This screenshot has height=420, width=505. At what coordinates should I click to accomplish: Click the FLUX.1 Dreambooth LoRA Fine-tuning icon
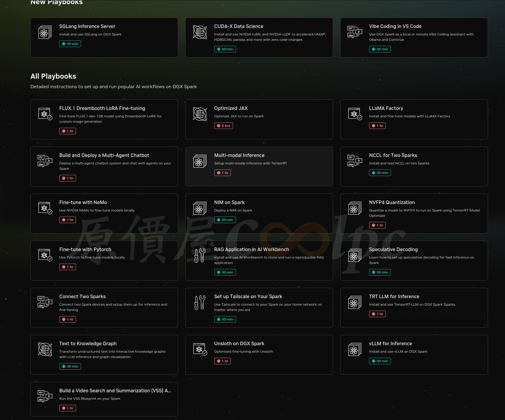[45, 114]
